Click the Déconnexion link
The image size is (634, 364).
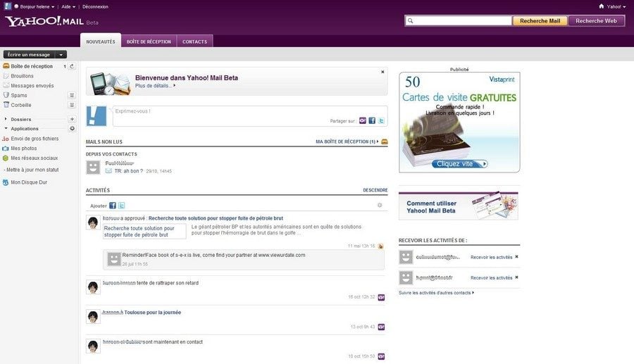pos(94,6)
